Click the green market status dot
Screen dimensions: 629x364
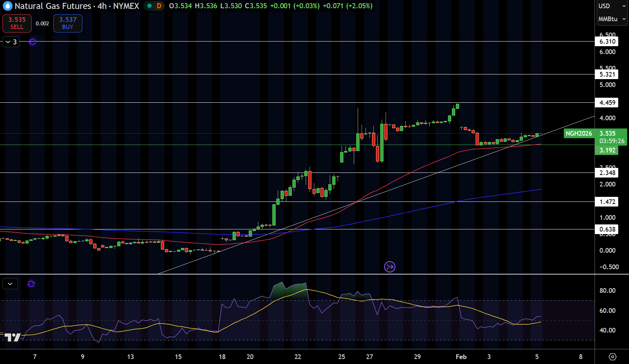point(149,6)
